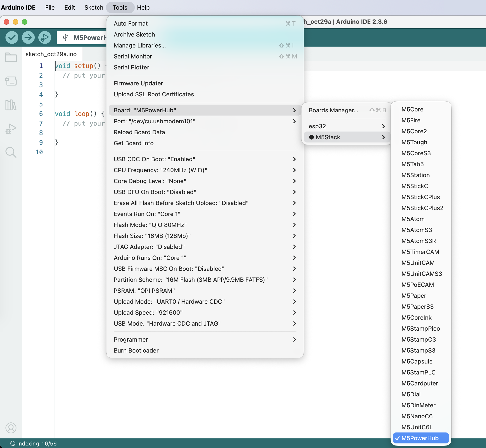Click the user account icon at bottom left

[11, 428]
